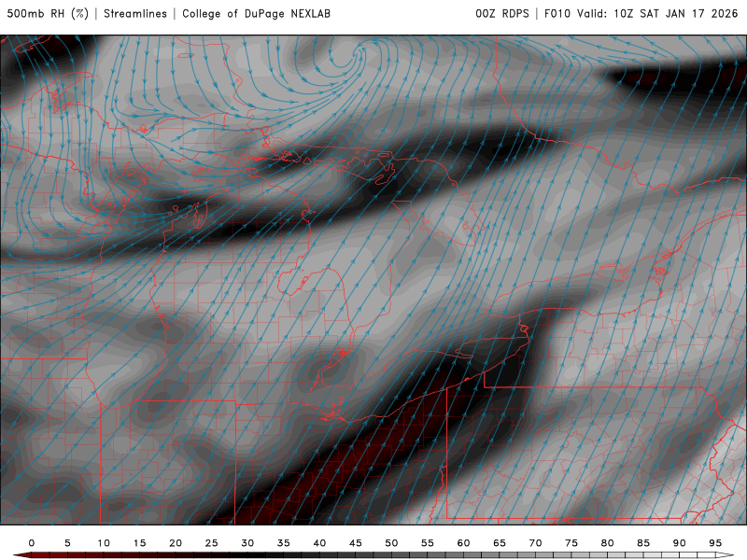Click the "500mb RH (%)" title text

pos(49,14)
